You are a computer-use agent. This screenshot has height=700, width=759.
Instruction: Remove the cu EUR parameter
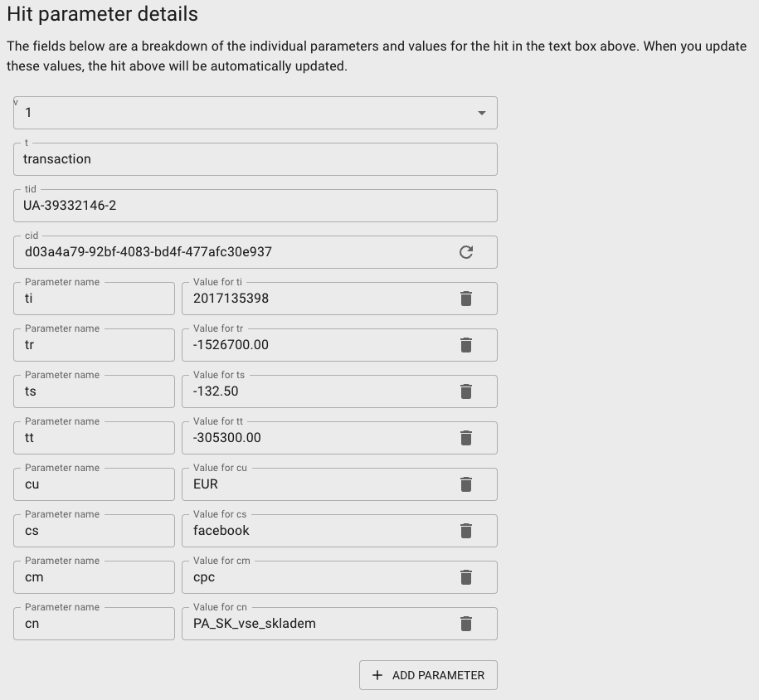[465, 484]
